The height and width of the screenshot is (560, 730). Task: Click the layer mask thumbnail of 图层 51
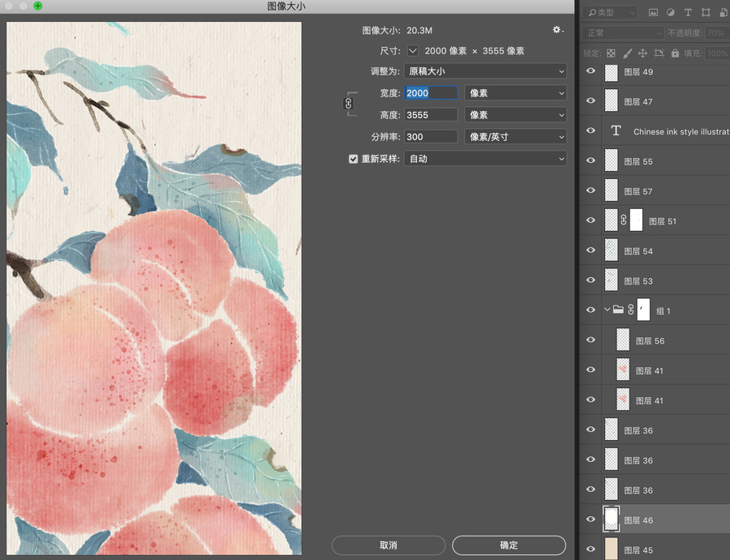pyautogui.click(x=636, y=220)
